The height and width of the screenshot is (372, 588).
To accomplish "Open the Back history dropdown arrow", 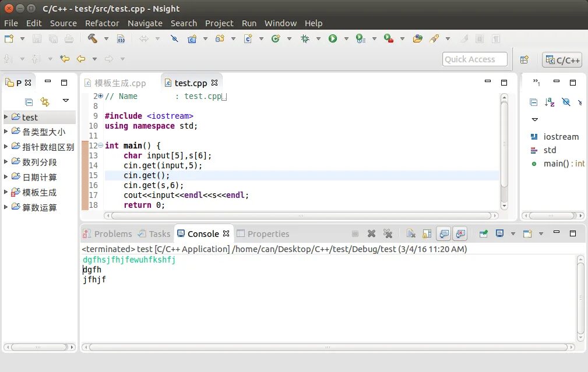I will coord(94,59).
